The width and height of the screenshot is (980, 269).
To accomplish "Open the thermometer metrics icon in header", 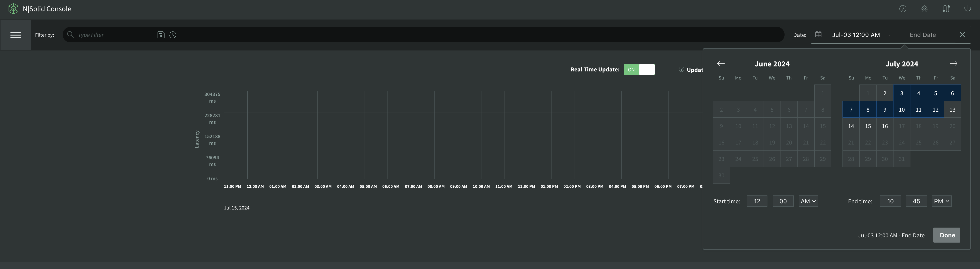I will pyautogui.click(x=946, y=9).
